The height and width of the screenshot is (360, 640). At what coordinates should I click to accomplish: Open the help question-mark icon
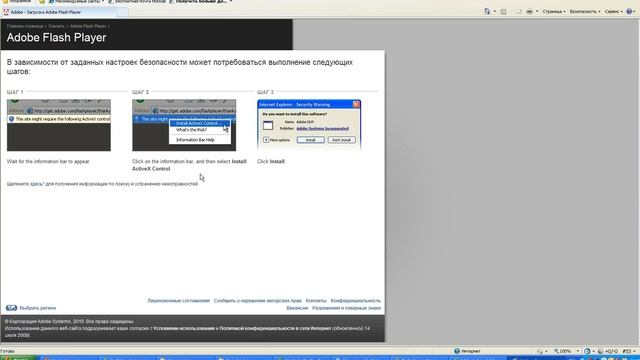pyautogui.click(x=629, y=12)
